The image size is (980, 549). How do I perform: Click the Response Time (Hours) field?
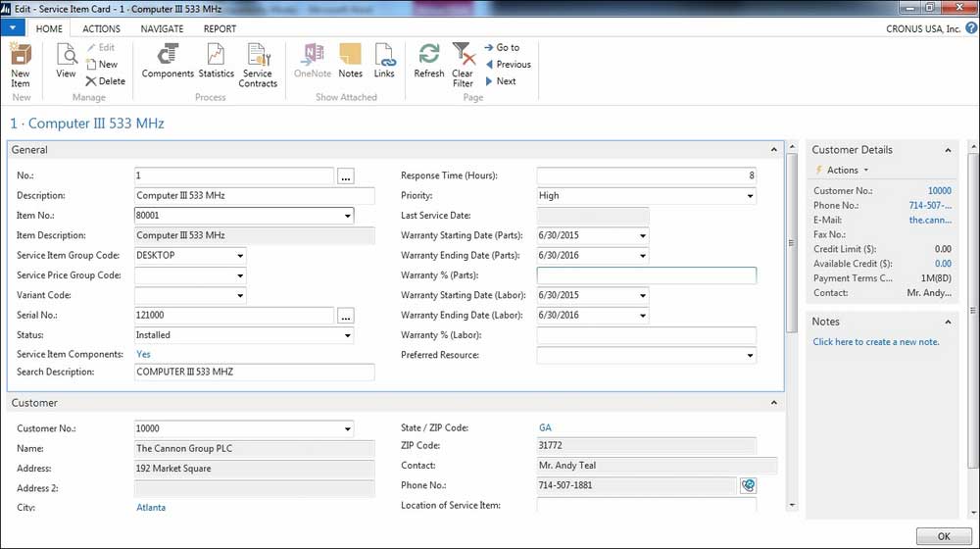646,175
